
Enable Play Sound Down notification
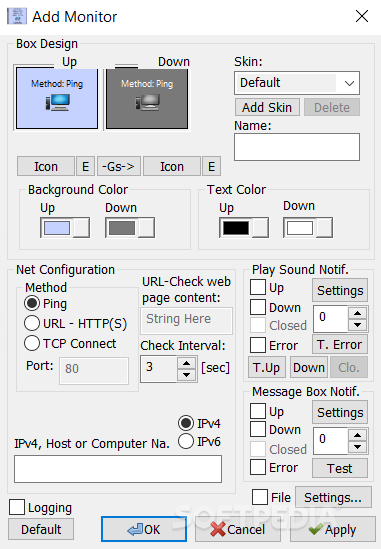pos(258,307)
